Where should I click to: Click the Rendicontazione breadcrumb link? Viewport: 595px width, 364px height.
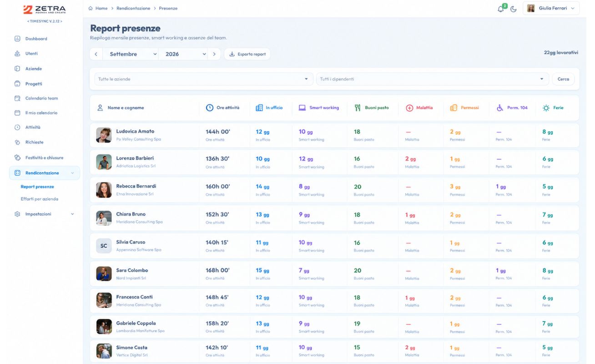click(x=133, y=8)
